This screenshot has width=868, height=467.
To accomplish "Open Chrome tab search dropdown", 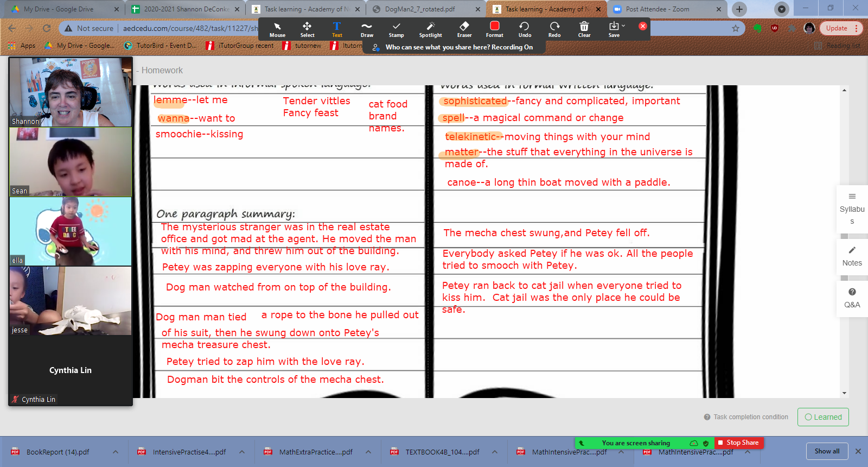I will coord(781,9).
